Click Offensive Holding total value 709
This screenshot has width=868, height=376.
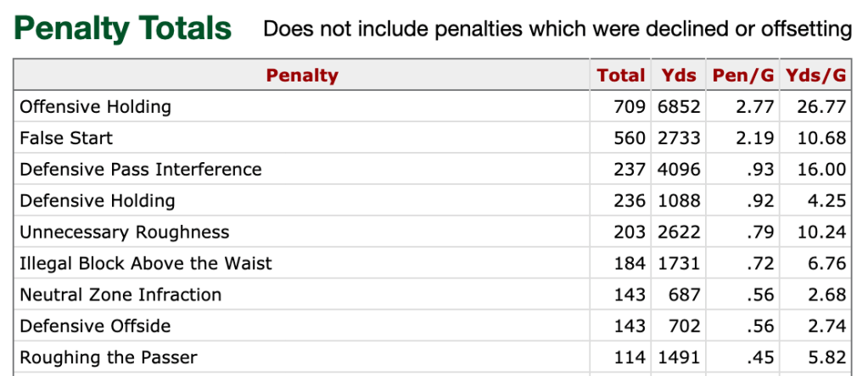630,106
